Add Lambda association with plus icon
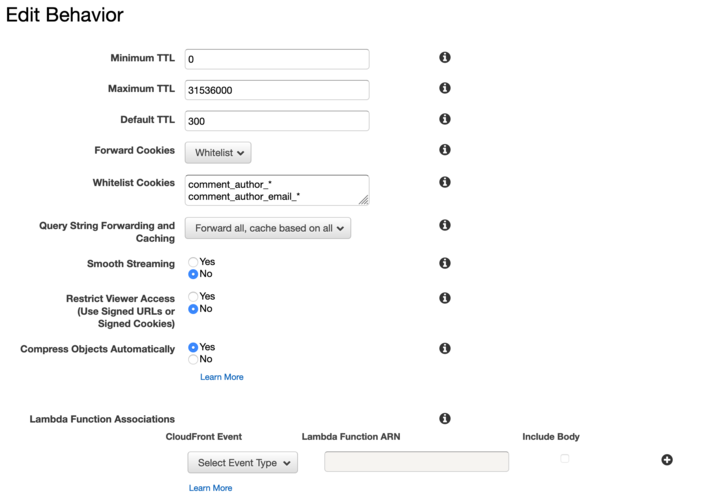This screenshot has width=720, height=499. tap(667, 460)
